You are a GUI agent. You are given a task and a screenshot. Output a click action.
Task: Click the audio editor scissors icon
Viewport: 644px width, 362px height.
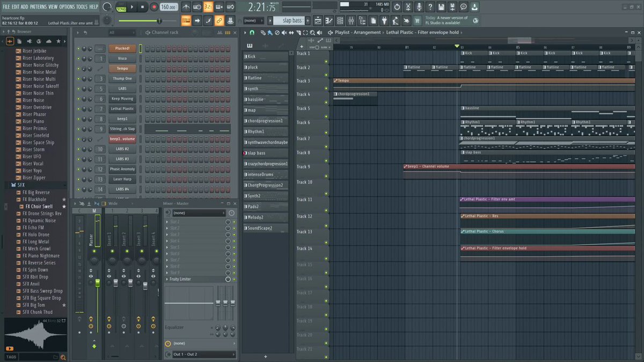(408, 7)
